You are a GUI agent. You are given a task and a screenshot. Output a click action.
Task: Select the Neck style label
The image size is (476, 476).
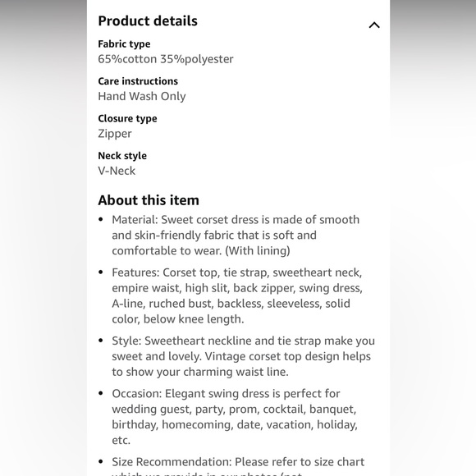pyautogui.click(x=122, y=156)
